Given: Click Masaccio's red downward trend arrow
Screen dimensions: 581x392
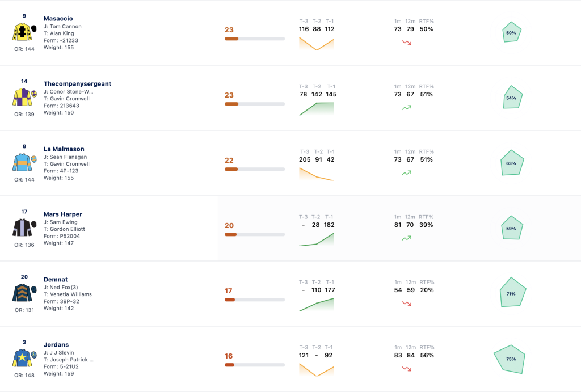Looking at the screenshot, I should 406,43.
